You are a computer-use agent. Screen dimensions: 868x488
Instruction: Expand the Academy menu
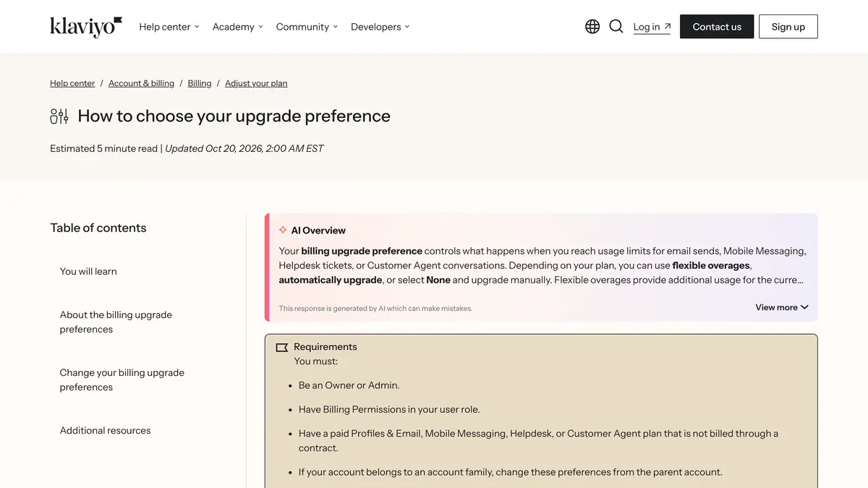pyautogui.click(x=238, y=27)
